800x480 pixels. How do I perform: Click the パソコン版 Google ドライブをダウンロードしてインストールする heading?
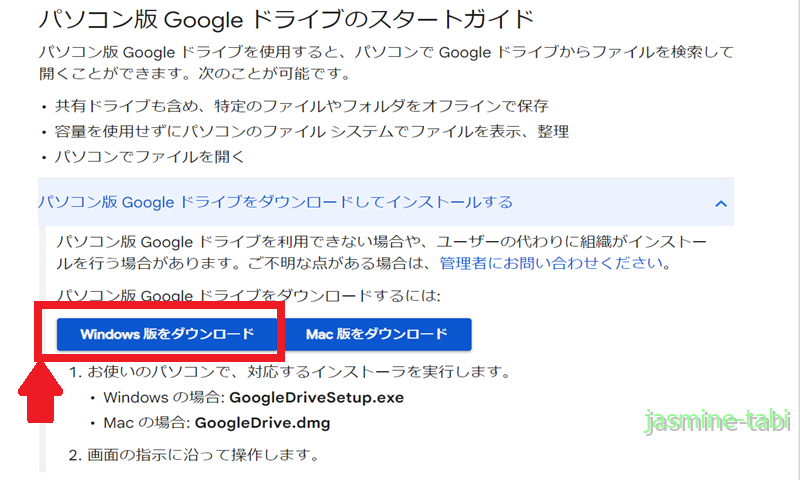point(276,203)
